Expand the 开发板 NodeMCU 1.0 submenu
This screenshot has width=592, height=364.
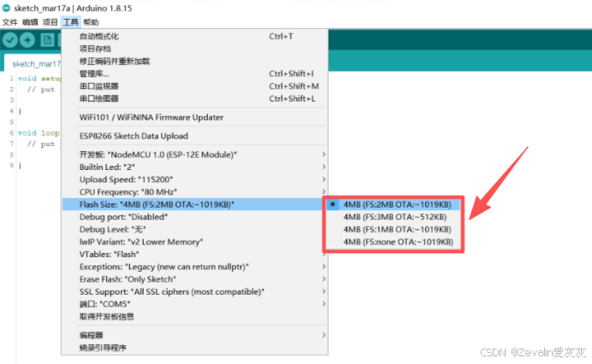[x=194, y=155]
